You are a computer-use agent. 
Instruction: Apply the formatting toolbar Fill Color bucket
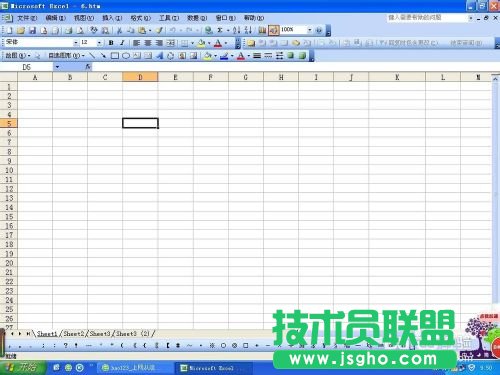click(x=201, y=43)
